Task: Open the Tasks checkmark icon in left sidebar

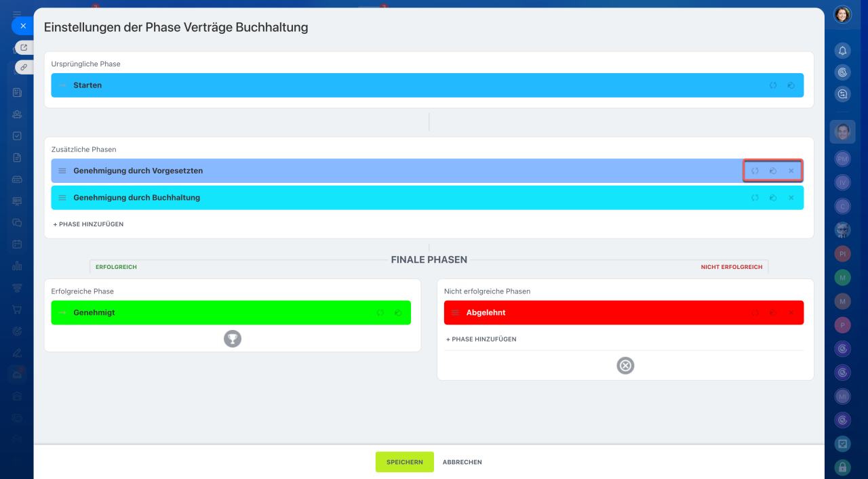Action: [17, 136]
